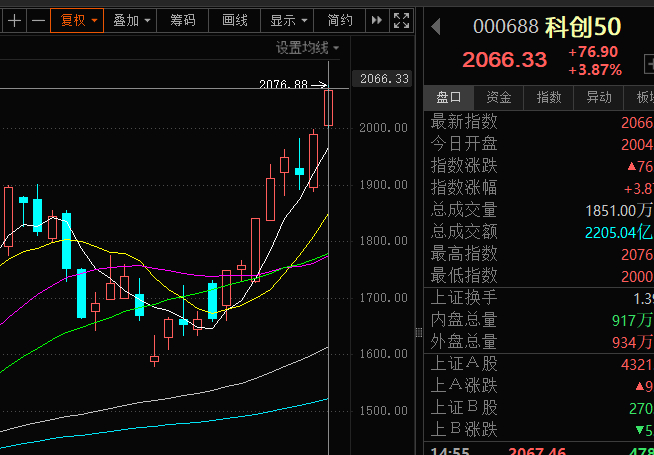Viewport: 654px width, 455px height.
Task: Click the 上证B股 row label
Action: pos(464,408)
